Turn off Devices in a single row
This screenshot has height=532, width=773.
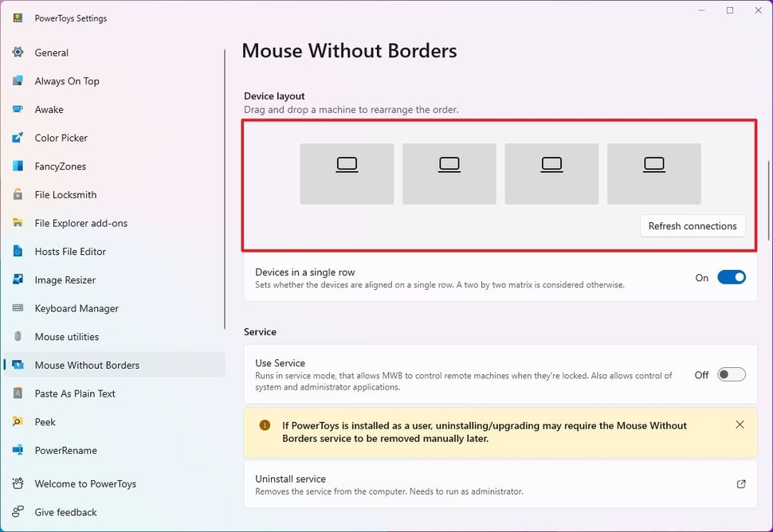(731, 277)
